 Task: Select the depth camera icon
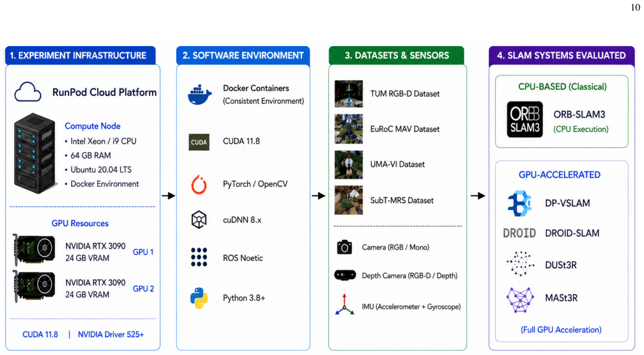344,275
